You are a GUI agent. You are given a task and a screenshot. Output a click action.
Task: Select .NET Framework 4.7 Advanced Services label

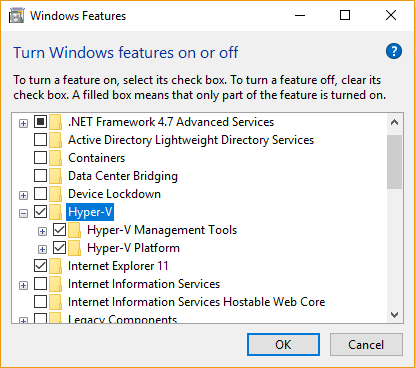click(171, 122)
